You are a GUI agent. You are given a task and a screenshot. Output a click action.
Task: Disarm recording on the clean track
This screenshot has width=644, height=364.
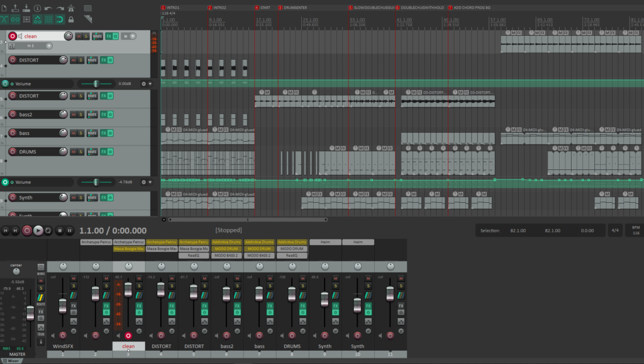(x=13, y=37)
